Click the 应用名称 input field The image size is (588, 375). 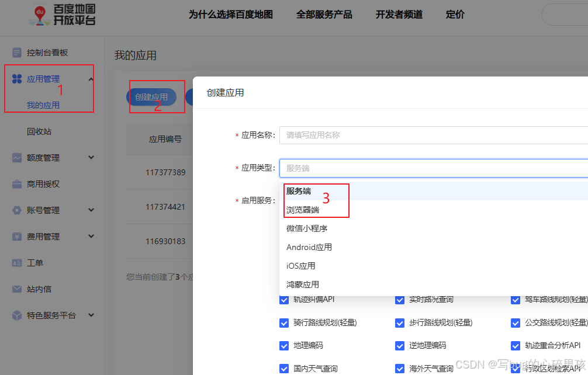click(434, 136)
